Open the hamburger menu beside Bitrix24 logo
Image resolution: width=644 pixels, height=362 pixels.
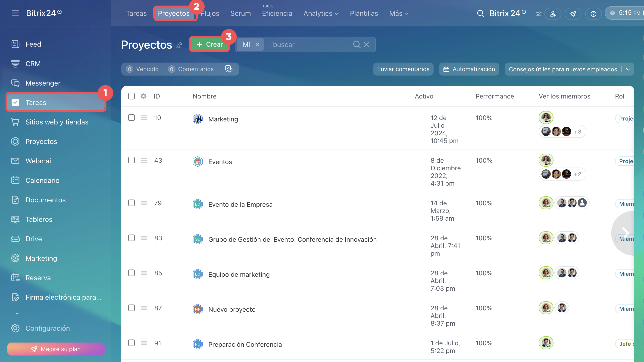pyautogui.click(x=15, y=13)
